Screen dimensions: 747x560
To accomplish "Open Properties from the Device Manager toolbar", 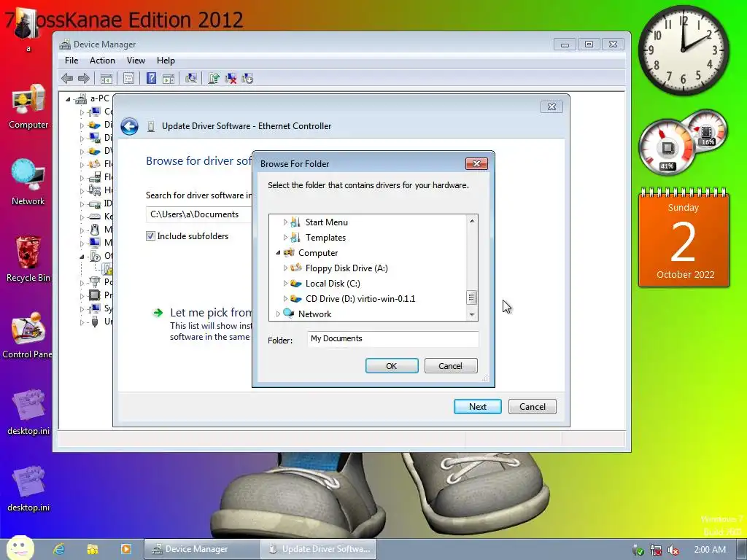I will pyautogui.click(x=128, y=78).
